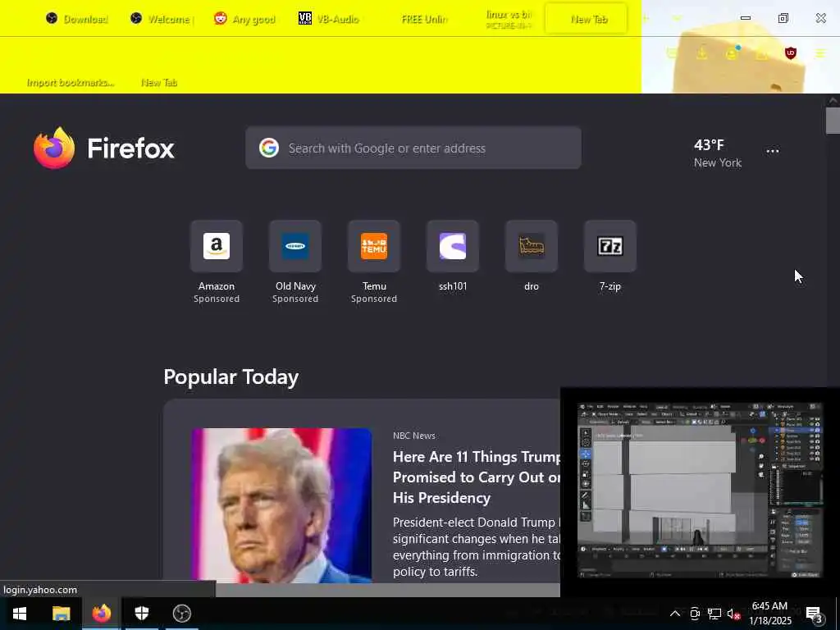Click the muted volume tray icon
This screenshot has height=630, width=840.
click(733, 614)
